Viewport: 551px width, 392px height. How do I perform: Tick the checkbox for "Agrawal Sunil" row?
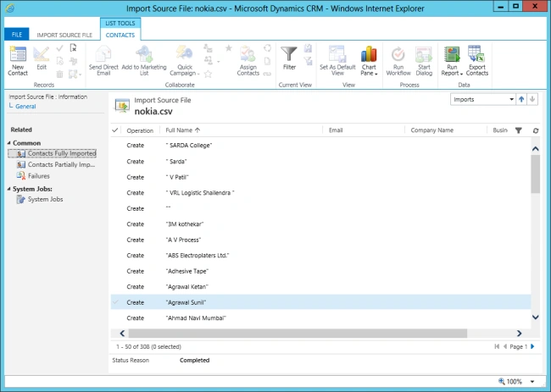[x=115, y=302]
